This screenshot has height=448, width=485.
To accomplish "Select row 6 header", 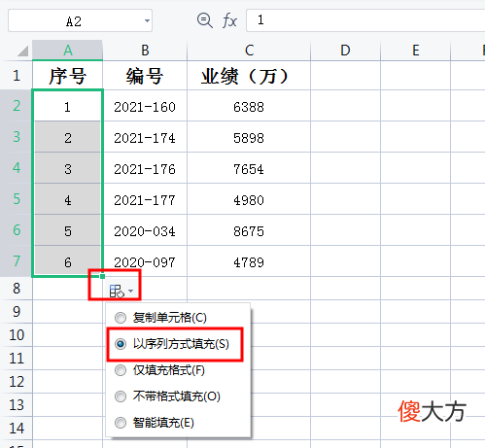I will [17, 230].
